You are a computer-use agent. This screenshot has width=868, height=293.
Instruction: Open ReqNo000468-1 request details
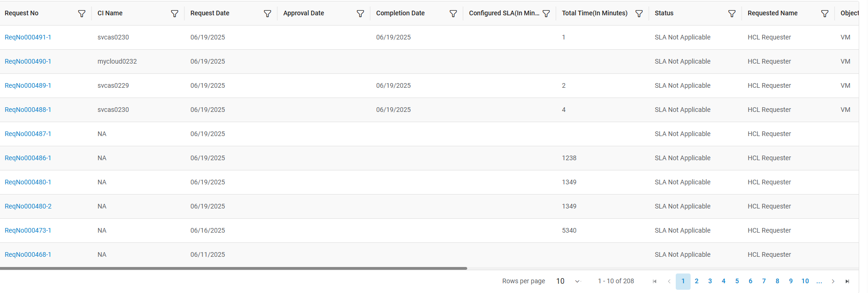click(28, 254)
